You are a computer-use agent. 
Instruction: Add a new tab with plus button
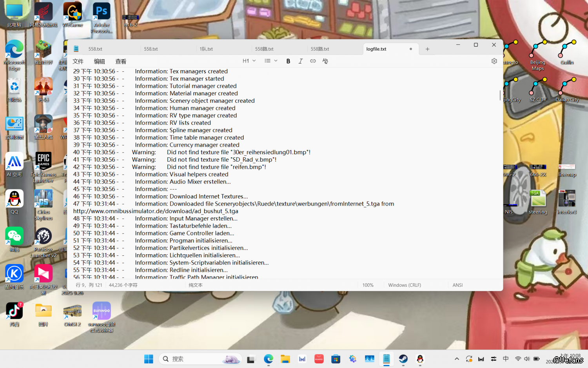[427, 49]
